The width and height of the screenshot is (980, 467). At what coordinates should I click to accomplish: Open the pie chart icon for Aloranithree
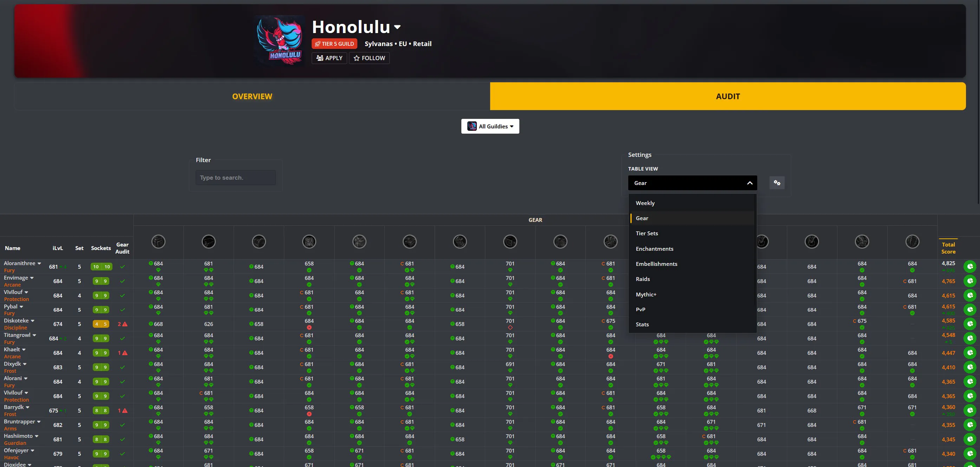pos(970,267)
